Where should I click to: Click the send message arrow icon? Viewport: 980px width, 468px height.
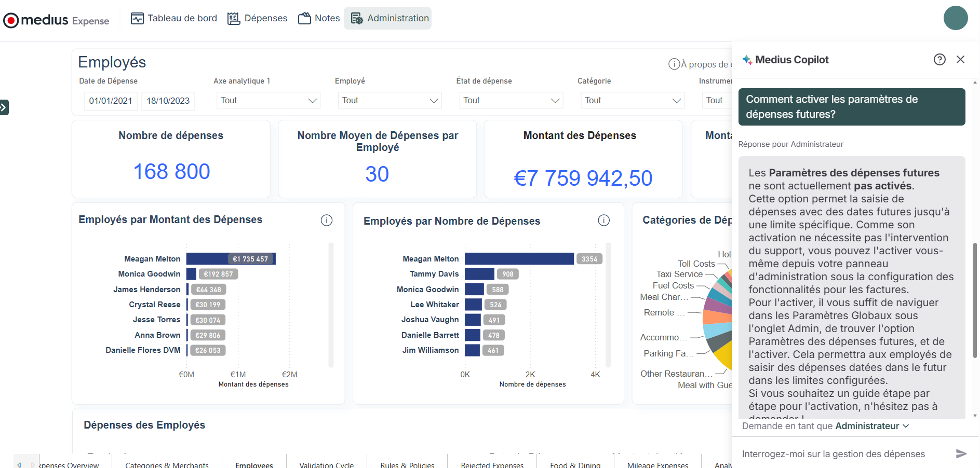click(x=961, y=454)
